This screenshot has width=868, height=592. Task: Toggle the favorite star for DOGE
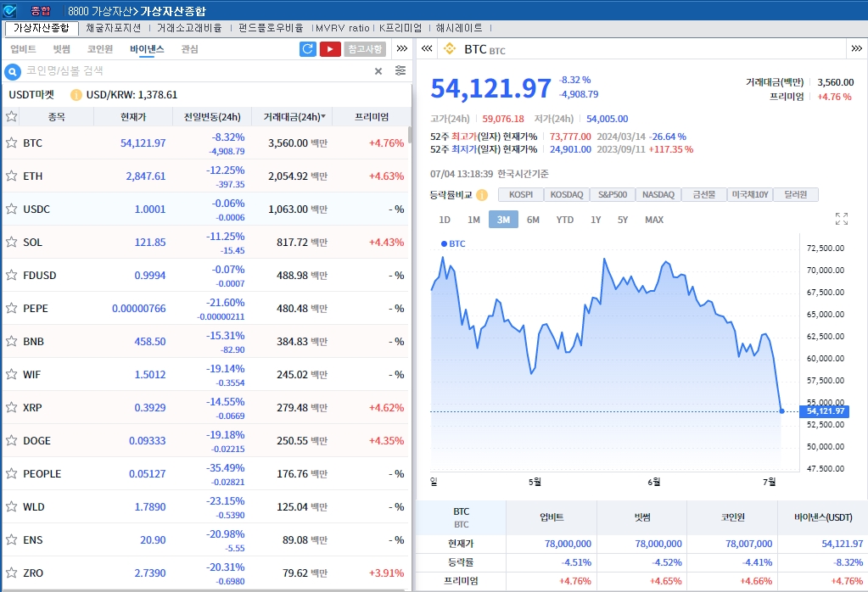click(12, 440)
